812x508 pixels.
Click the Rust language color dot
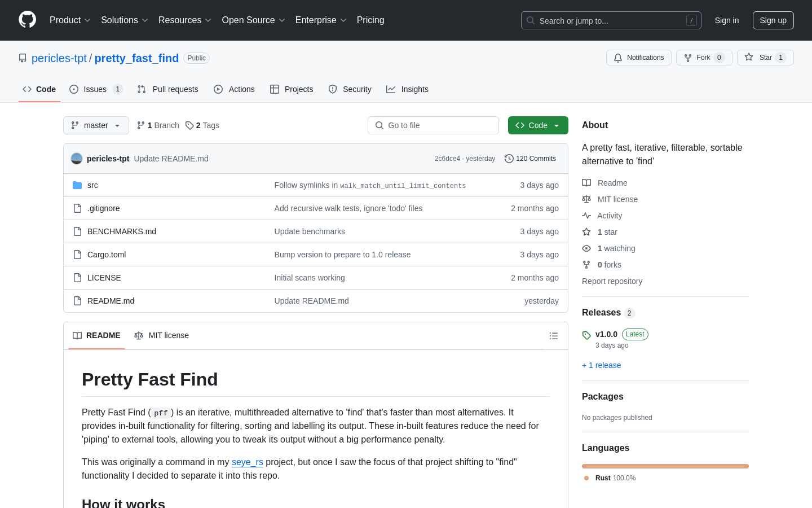coord(586,478)
